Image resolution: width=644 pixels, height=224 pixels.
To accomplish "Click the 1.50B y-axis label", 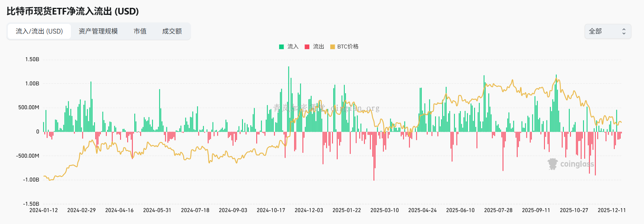I will (32, 59).
